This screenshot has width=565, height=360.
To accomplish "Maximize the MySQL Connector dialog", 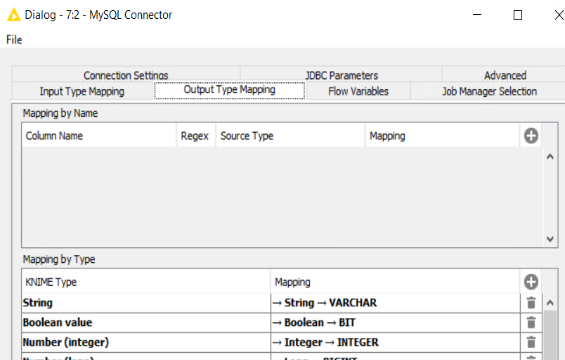I will point(517,15).
